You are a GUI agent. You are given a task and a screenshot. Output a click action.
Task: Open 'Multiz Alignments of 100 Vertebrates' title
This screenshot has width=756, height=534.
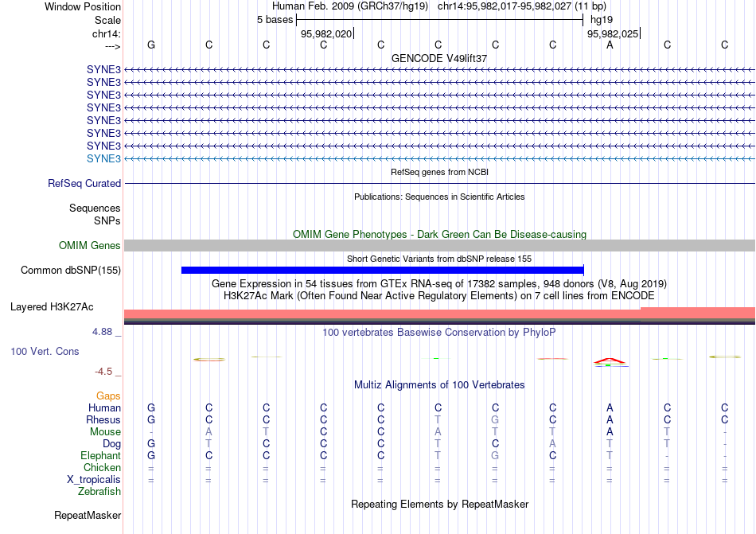(x=439, y=384)
